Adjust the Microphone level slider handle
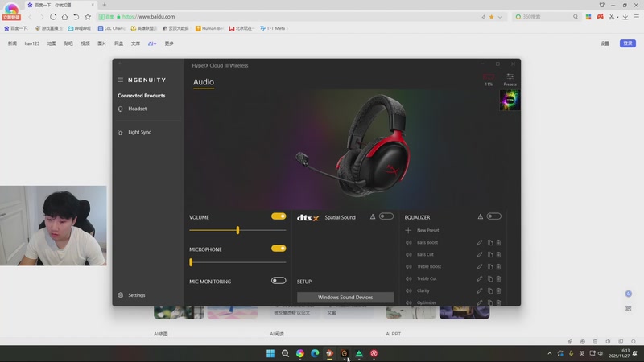This screenshot has height=362, width=644. tap(191, 262)
